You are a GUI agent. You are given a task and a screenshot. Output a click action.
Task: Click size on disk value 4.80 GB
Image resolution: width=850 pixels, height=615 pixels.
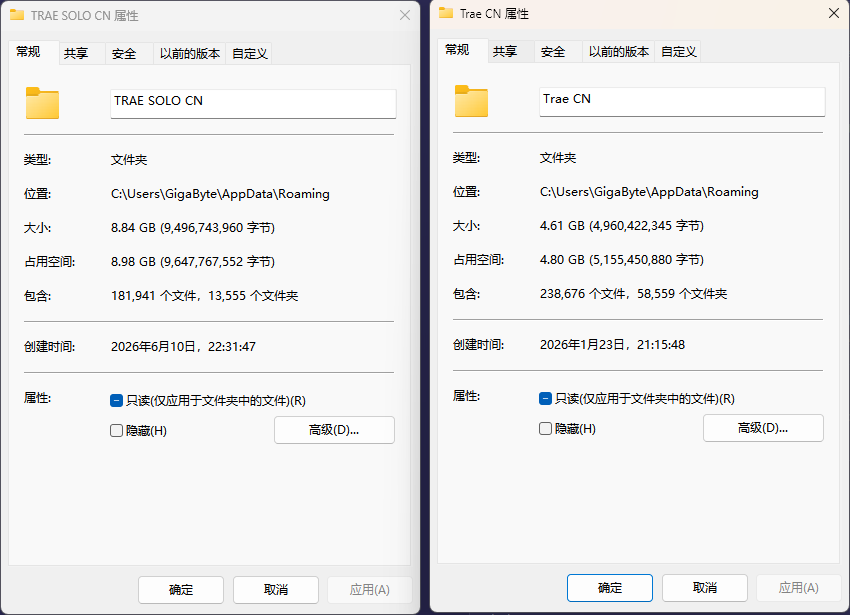click(622, 259)
